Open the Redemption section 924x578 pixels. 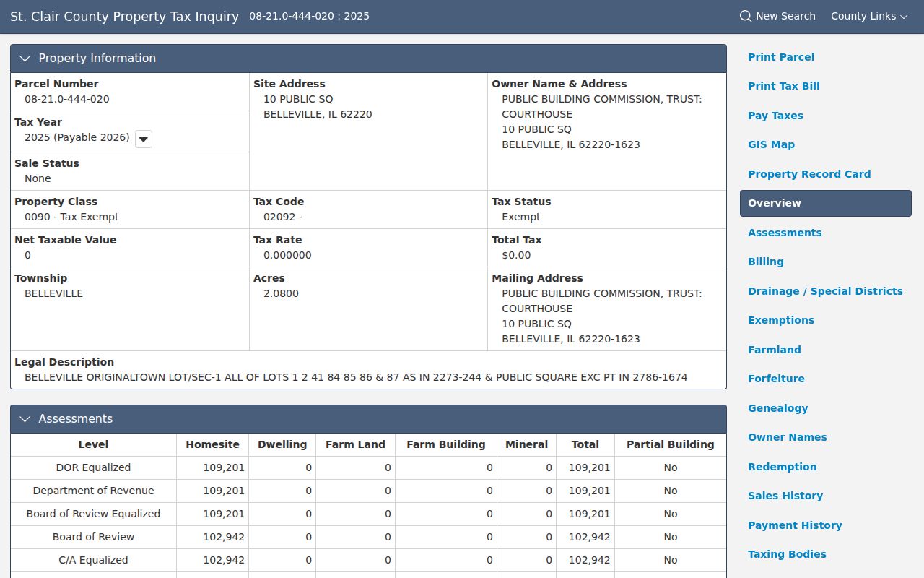pos(783,467)
